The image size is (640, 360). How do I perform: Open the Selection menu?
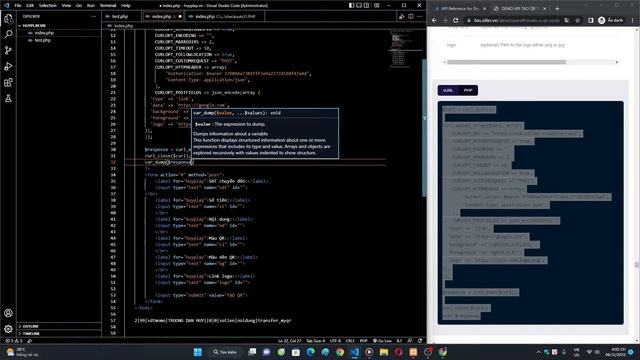point(48,6)
